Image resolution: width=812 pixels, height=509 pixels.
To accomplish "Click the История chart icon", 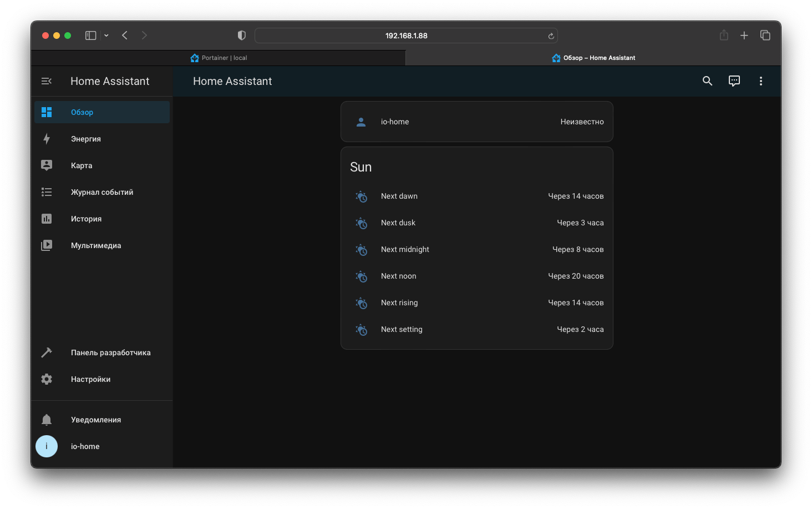I will click(x=47, y=219).
